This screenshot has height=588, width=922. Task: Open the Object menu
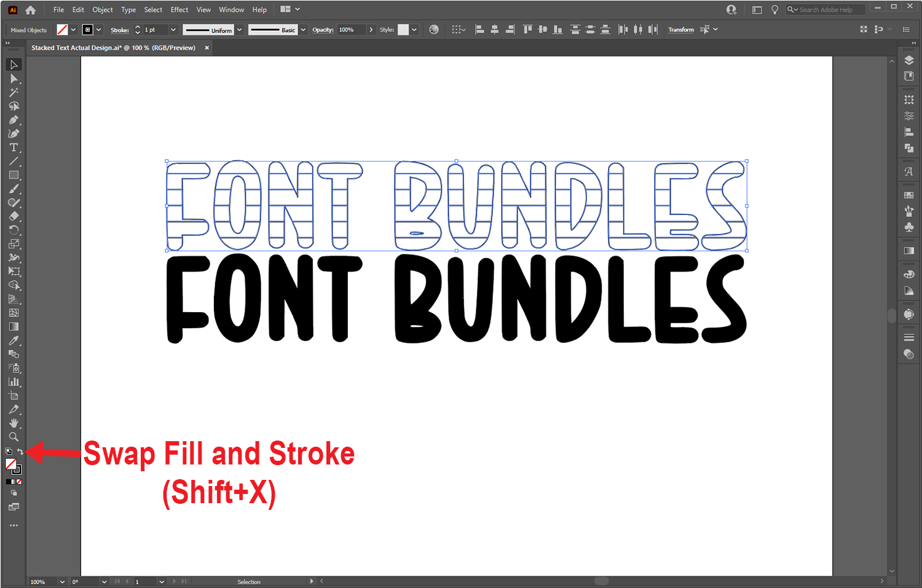click(103, 10)
